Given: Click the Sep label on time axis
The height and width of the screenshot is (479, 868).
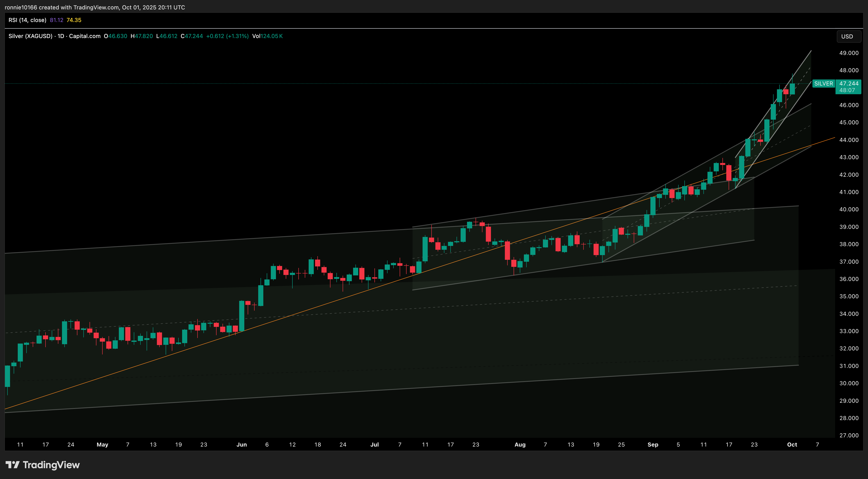Looking at the screenshot, I should (653, 444).
